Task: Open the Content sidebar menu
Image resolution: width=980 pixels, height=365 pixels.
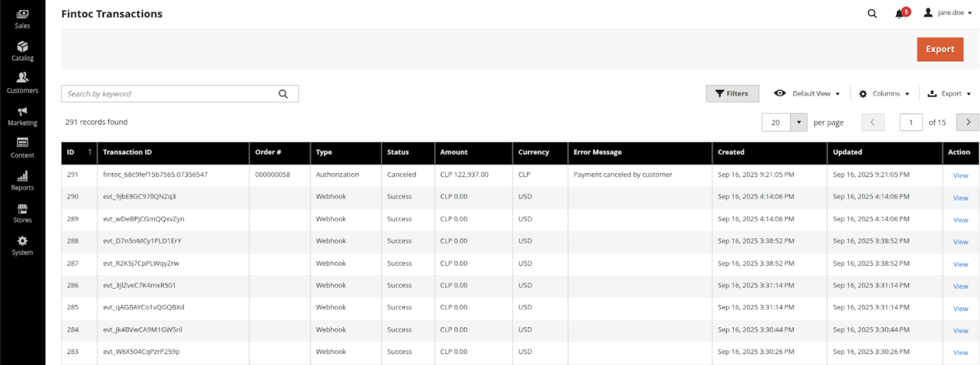Action: pyautogui.click(x=22, y=148)
